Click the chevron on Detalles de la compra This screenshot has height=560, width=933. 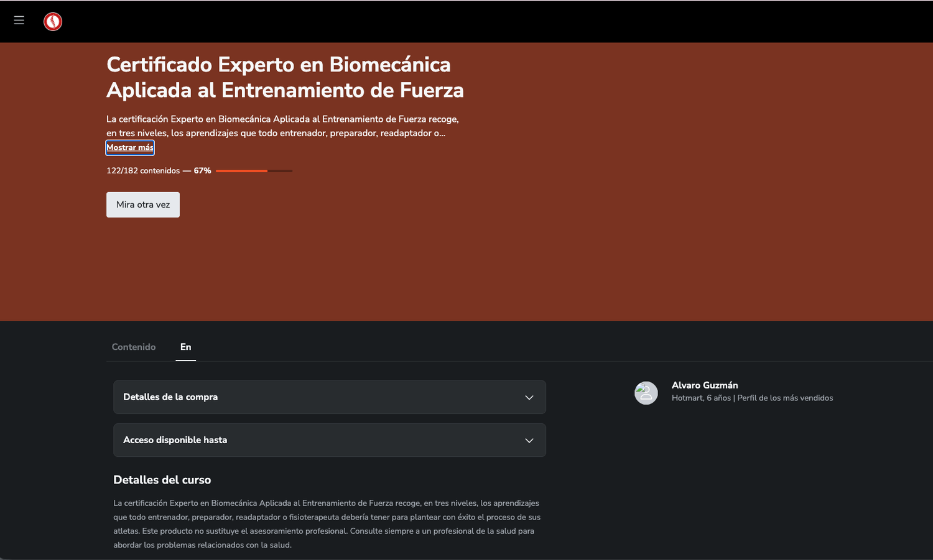[529, 397]
